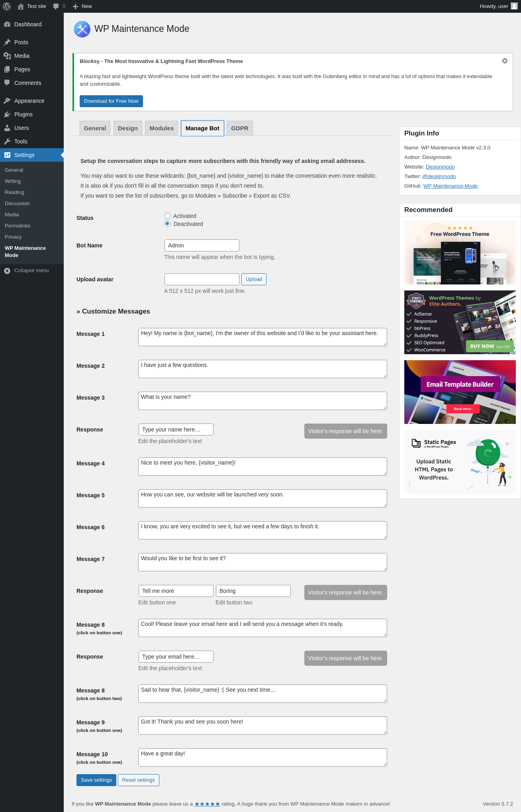Open Pages in sidebar
This screenshot has width=521, height=812.
click(x=32, y=69)
